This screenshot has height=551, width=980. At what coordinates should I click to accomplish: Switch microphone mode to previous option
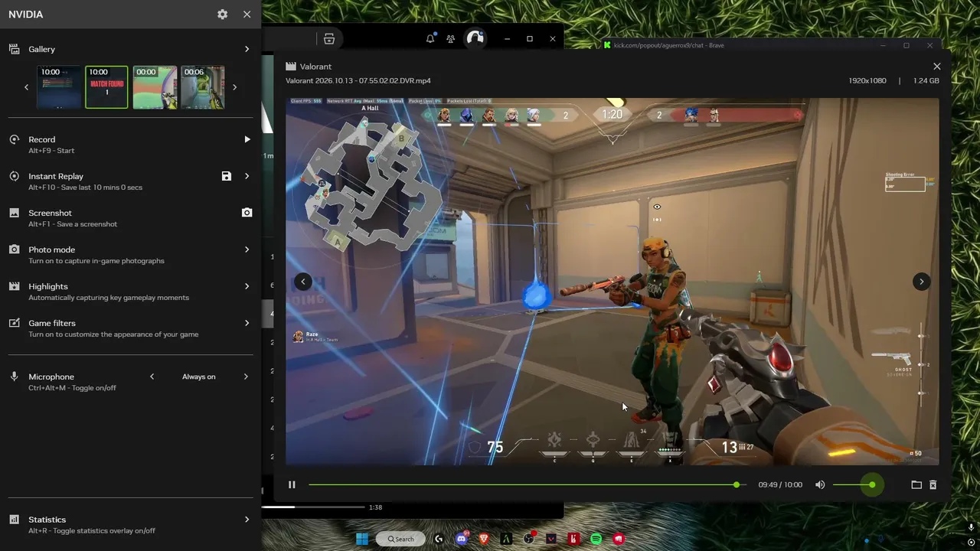[x=152, y=377]
